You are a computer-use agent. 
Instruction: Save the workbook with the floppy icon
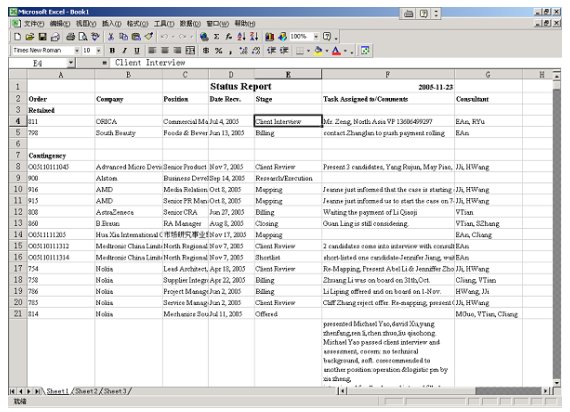point(43,37)
